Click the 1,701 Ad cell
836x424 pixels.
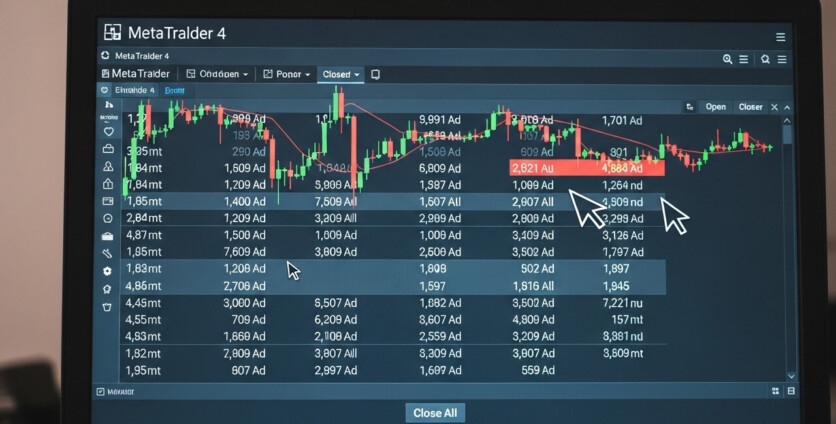tap(622, 121)
